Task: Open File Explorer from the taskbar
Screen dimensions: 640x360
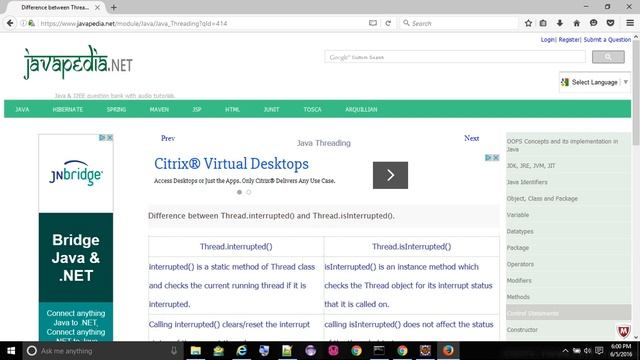Action: [196, 351]
